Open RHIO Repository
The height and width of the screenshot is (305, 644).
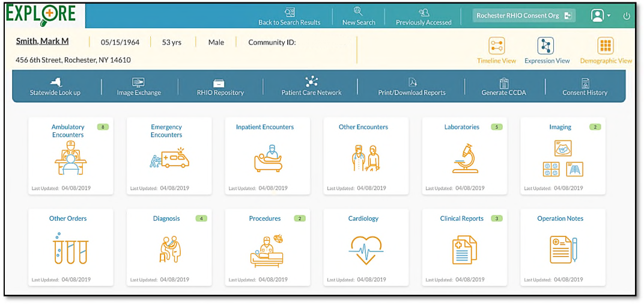pyautogui.click(x=220, y=87)
